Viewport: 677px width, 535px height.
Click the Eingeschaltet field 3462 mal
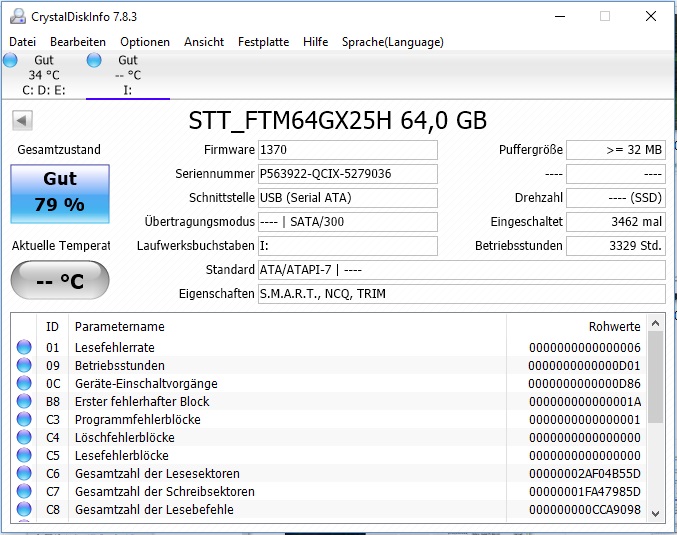616,222
